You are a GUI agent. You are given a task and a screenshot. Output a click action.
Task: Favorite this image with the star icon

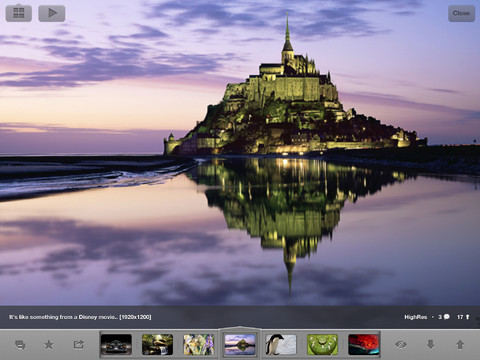(x=49, y=344)
